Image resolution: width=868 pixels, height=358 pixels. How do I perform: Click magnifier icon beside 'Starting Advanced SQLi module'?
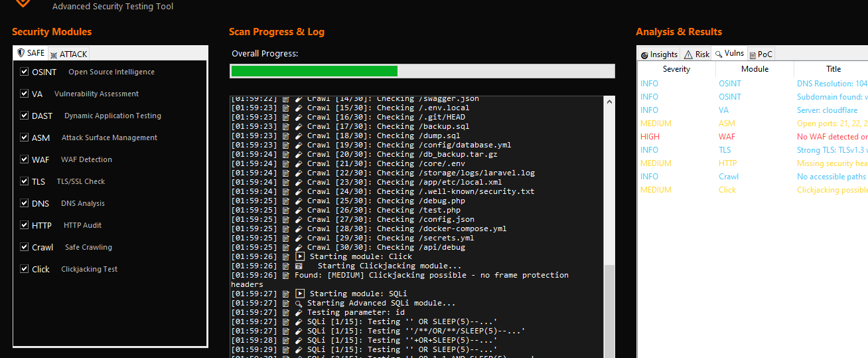click(299, 303)
